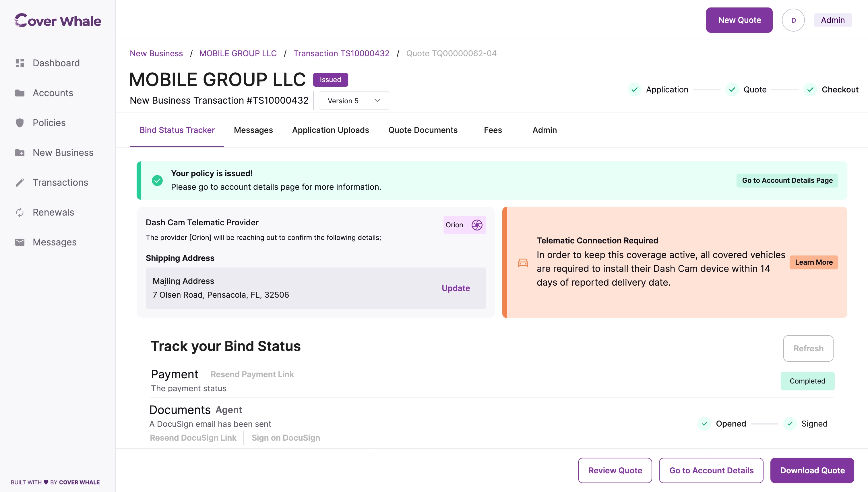Open the D user avatar menu
Screen dimensions: 868x492
[x=793, y=20]
